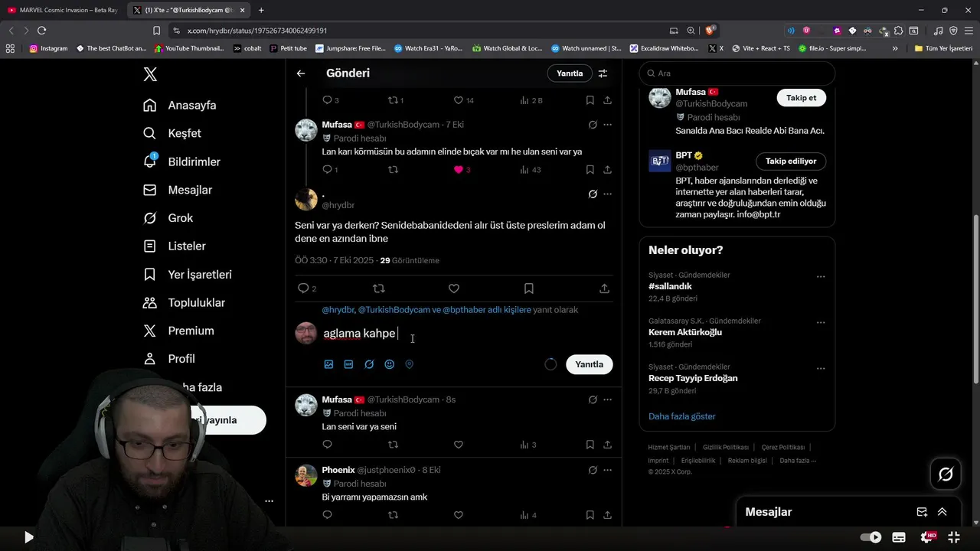Open Gizlilik Politikası footer link
The width and height of the screenshot is (980, 551).
(725, 447)
